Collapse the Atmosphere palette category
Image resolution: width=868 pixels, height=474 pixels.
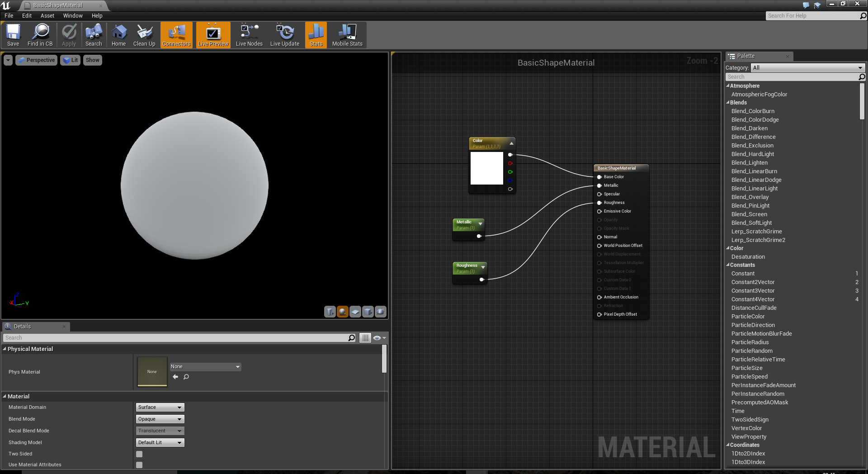728,86
